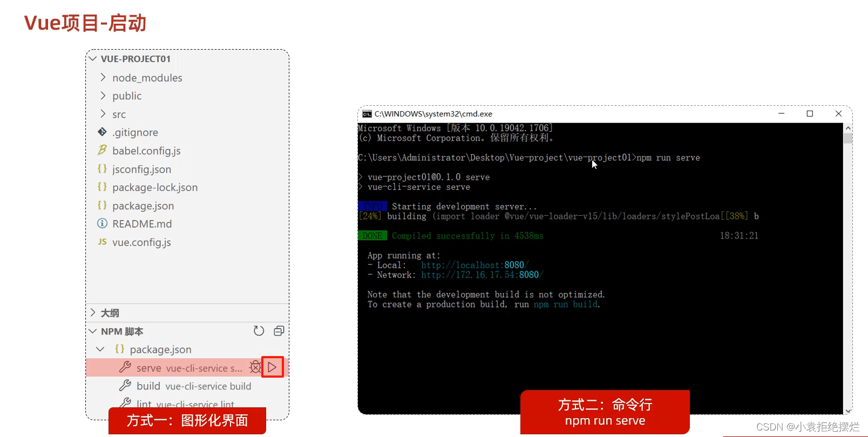Click the JS icon of vue.config.js
The image size is (868, 437).
click(102, 242)
